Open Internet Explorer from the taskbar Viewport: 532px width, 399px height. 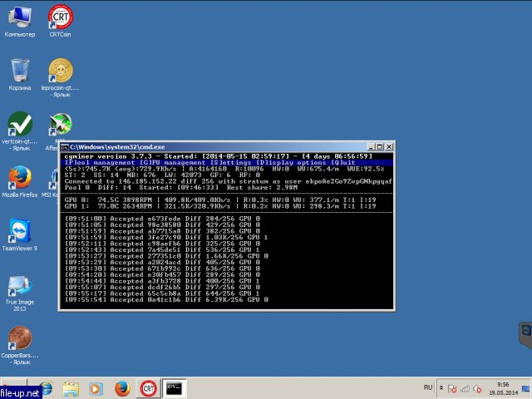click(x=46, y=388)
